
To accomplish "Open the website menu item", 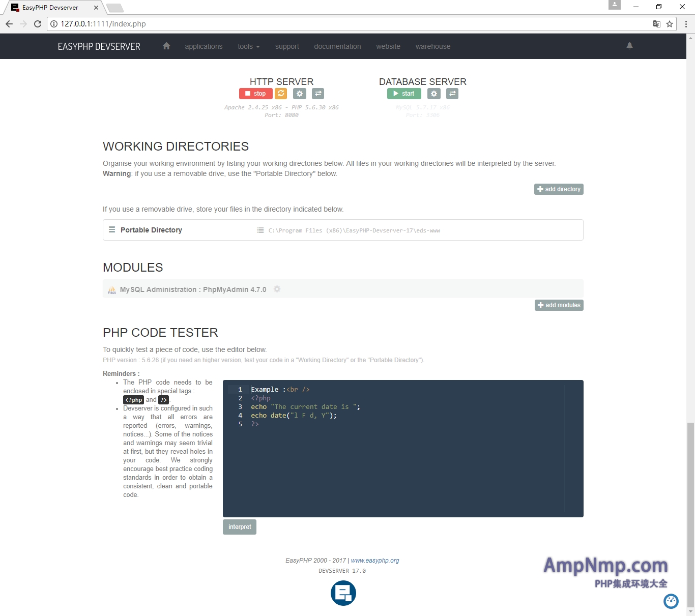I will click(x=388, y=46).
